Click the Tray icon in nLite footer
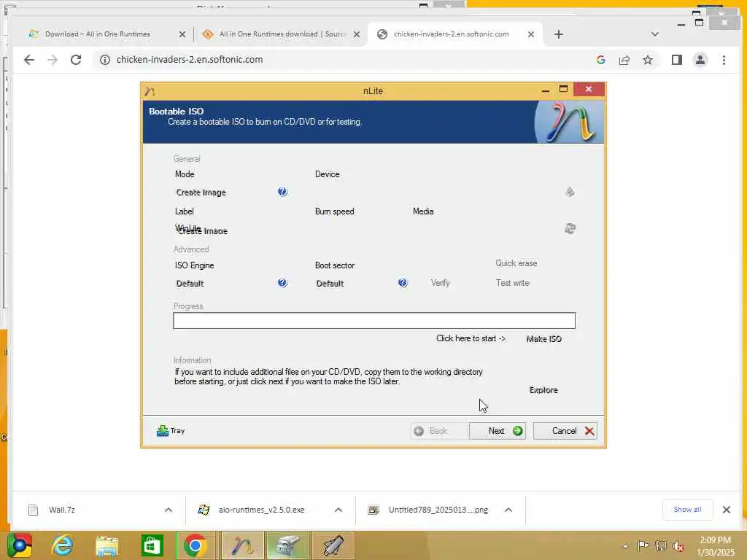The height and width of the screenshot is (560, 747). tap(171, 430)
